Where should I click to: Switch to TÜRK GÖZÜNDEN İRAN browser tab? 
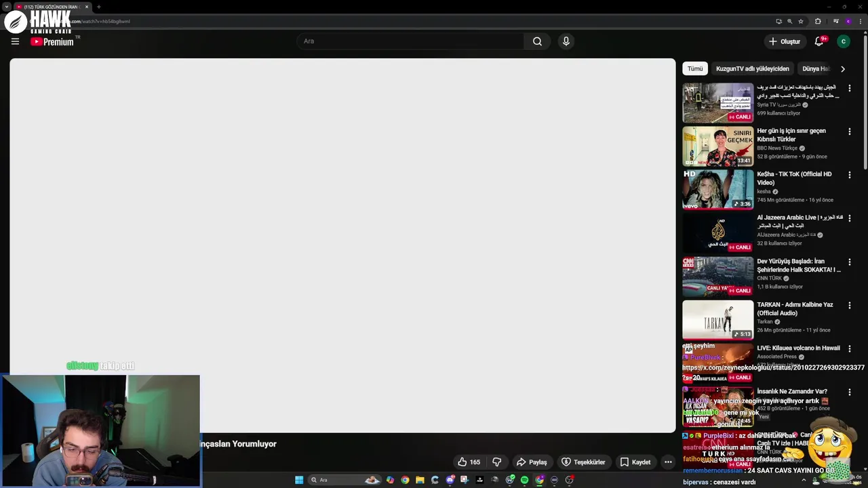(52, 7)
